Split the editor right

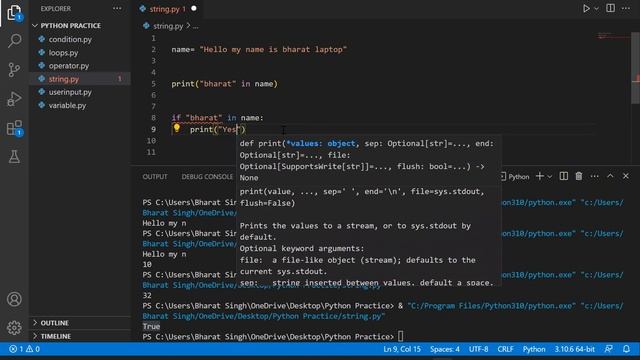click(x=610, y=8)
